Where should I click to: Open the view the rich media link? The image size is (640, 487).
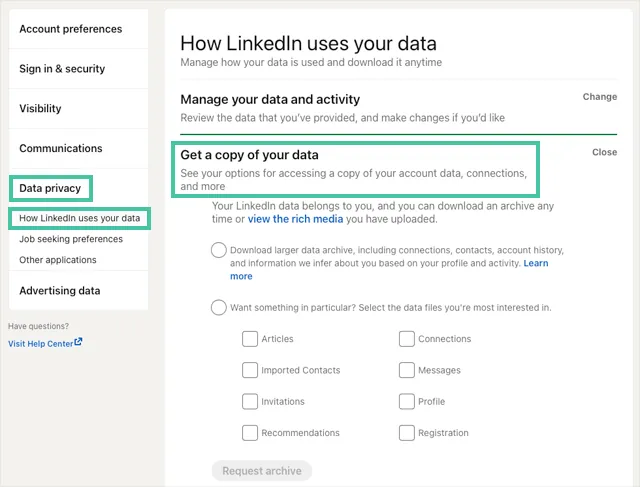295,219
